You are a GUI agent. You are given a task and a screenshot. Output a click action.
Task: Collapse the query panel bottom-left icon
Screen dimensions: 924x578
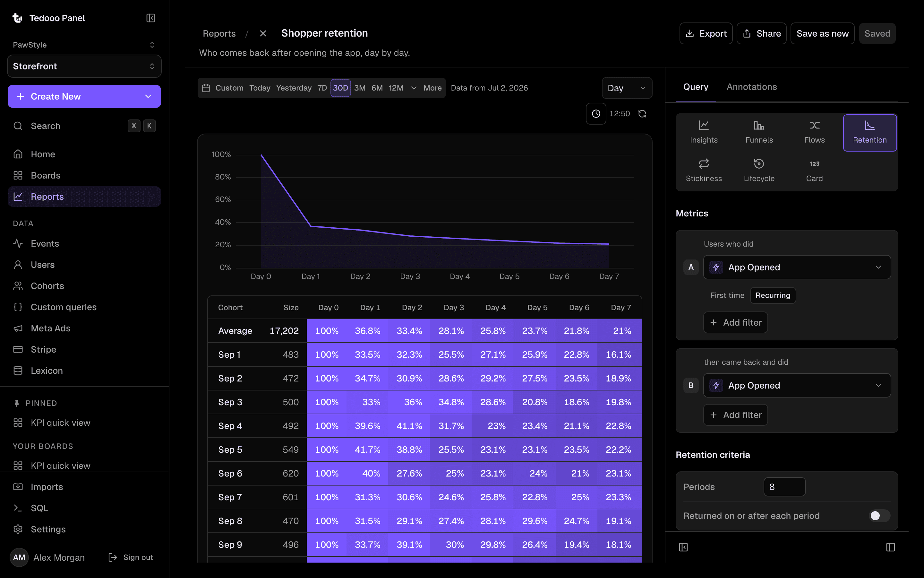683,547
